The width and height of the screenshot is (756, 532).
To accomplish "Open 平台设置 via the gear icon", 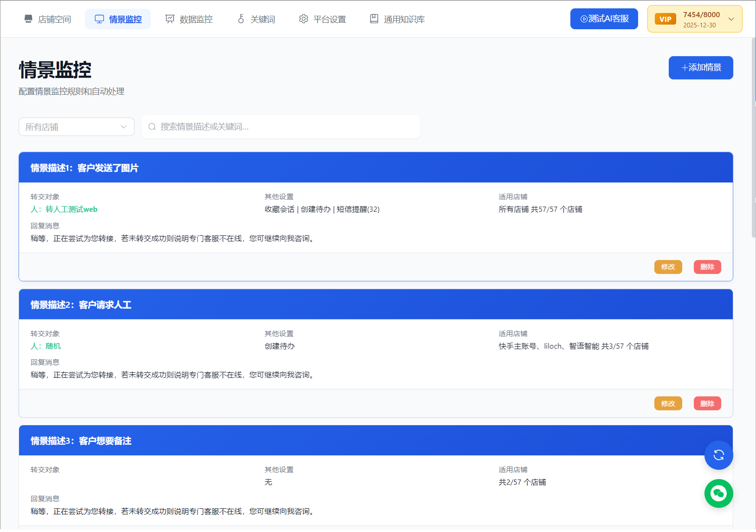I will click(x=304, y=19).
